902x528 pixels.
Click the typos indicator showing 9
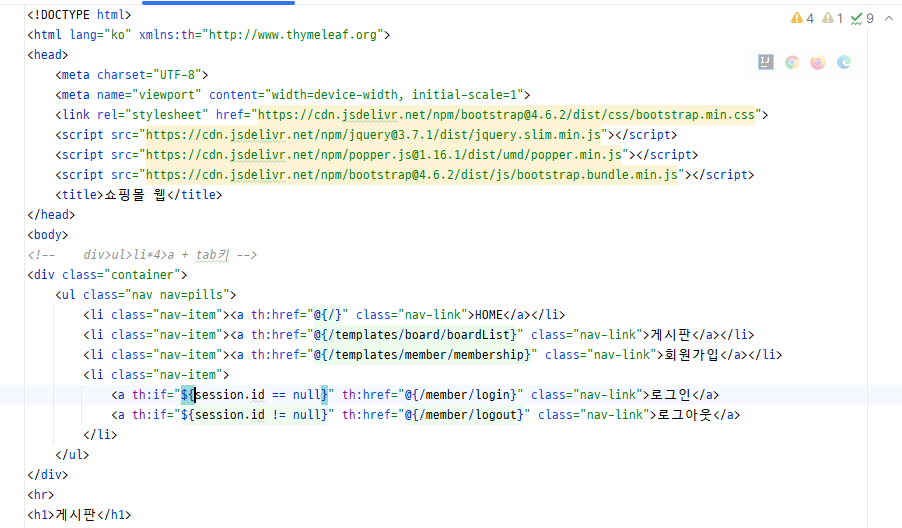(862, 18)
